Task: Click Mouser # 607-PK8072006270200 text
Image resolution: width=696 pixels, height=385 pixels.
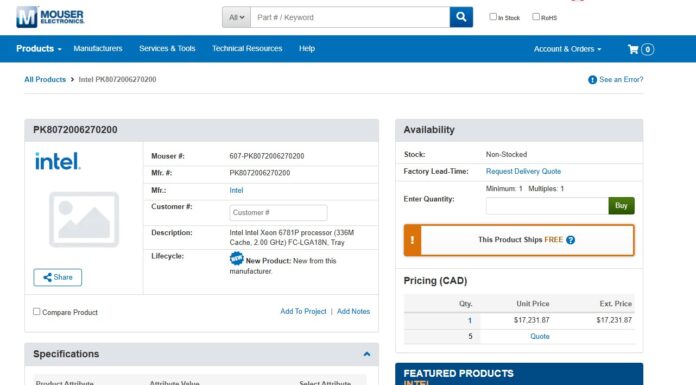Action: point(267,156)
